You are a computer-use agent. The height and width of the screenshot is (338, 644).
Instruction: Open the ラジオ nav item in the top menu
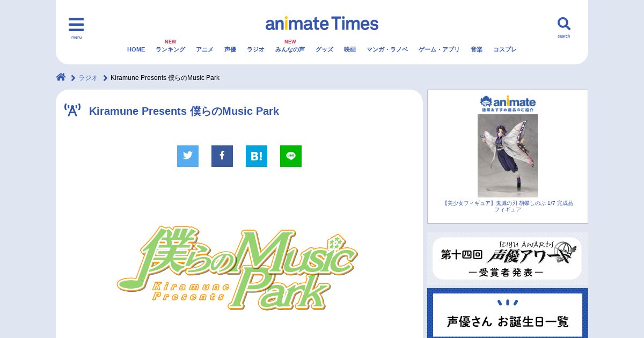255,49
